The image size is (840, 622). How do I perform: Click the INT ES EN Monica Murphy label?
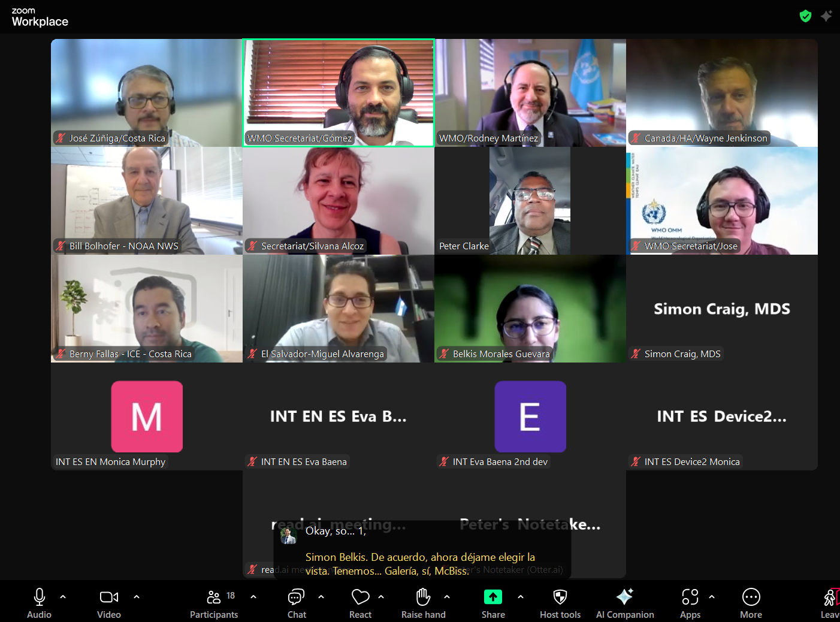point(110,461)
